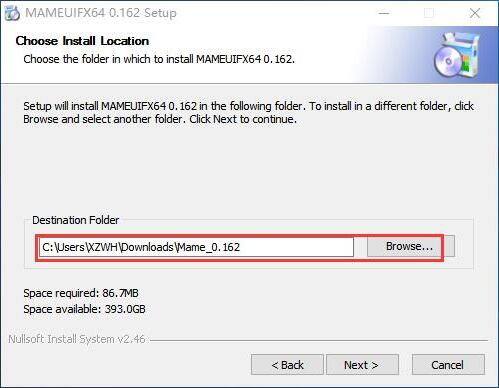The height and width of the screenshot is (388, 499).
Task: Click the 'Destination Folder' group label
Action: pos(76,220)
